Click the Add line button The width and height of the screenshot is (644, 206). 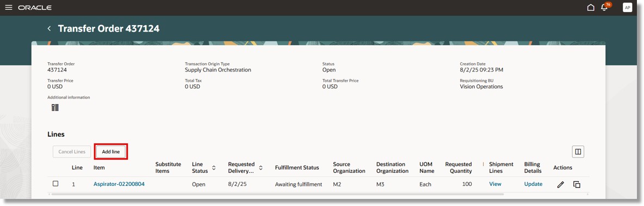pyautogui.click(x=111, y=152)
